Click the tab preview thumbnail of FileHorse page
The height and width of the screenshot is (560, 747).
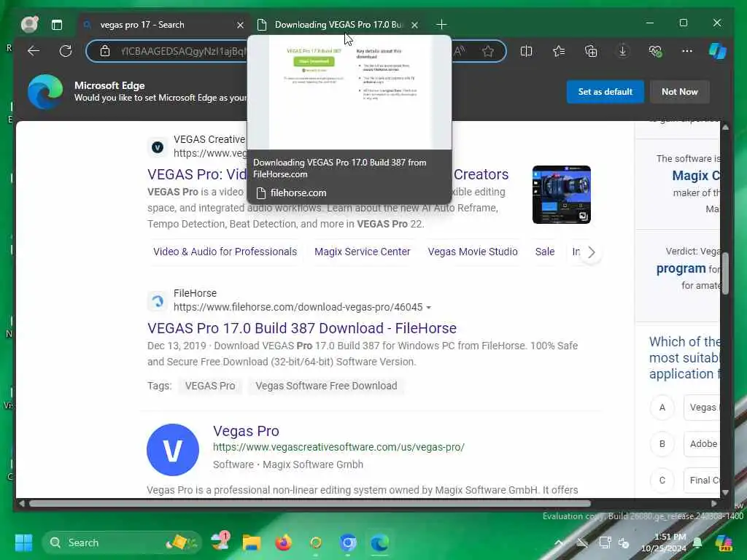click(349, 93)
